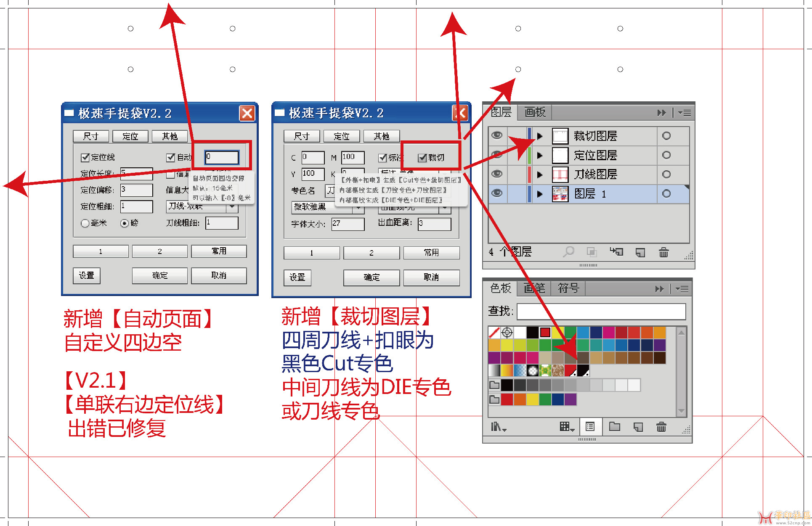This screenshot has width=812, height=526.
Task: Toggle visibility of 图层 1 layer
Action: click(497, 193)
